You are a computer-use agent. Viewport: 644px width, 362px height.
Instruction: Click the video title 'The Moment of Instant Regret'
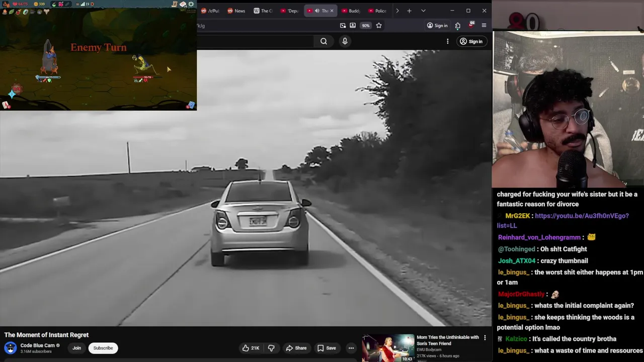[46, 335]
